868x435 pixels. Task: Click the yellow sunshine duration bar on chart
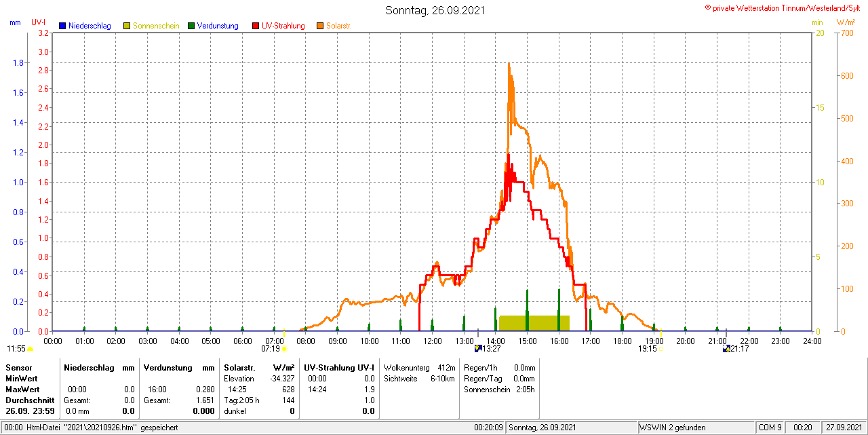pyautogui.click(x=534, y=323)
